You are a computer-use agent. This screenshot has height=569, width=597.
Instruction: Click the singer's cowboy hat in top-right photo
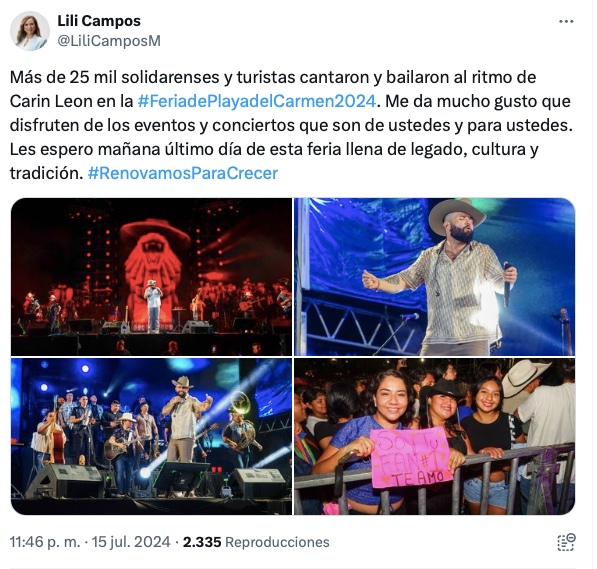point(457,216)
